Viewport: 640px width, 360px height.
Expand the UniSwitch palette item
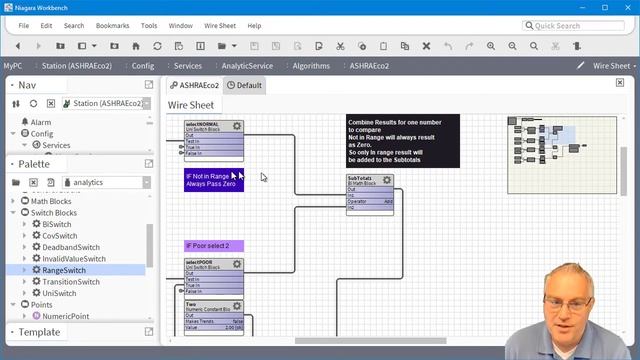pos(24,293)
